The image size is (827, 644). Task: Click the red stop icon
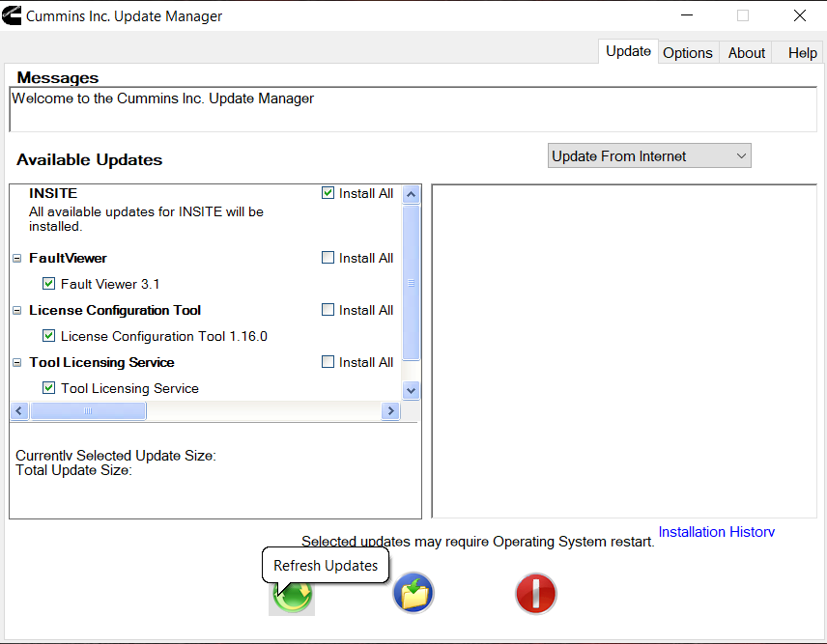536,594
